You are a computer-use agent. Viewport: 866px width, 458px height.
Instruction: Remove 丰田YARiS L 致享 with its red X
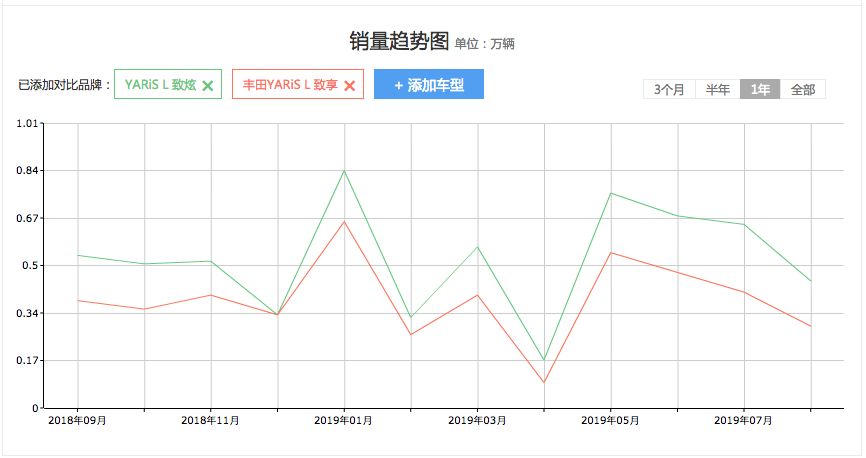point(350,86)
